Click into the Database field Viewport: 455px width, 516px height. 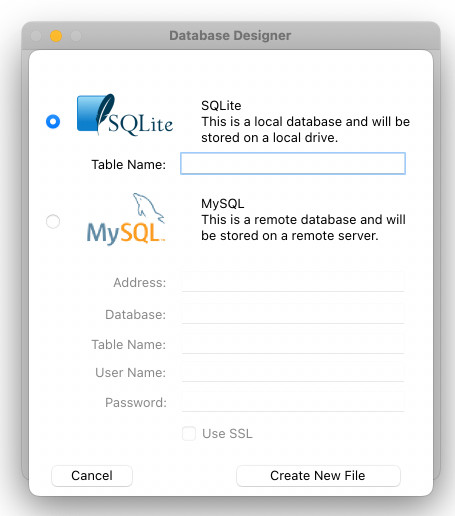(x=293, y=314)
